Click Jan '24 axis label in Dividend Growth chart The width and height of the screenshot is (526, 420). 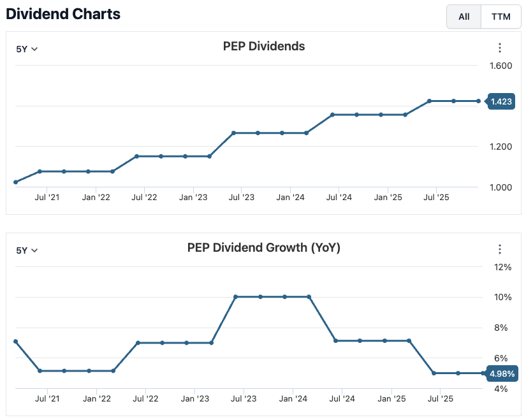293,399
